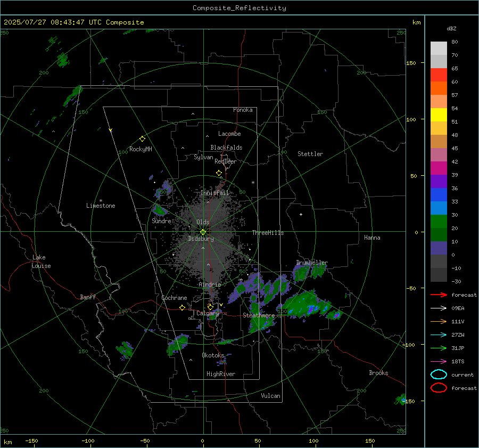
Task: Click the RedDeer city label
Action: (x=226, y=161)
